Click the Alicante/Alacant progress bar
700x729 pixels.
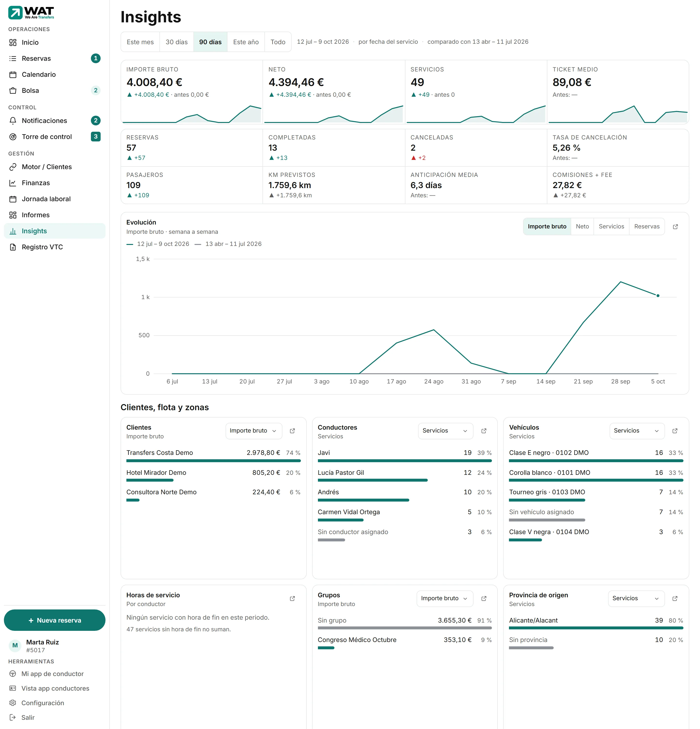click(x=596, y=628)
